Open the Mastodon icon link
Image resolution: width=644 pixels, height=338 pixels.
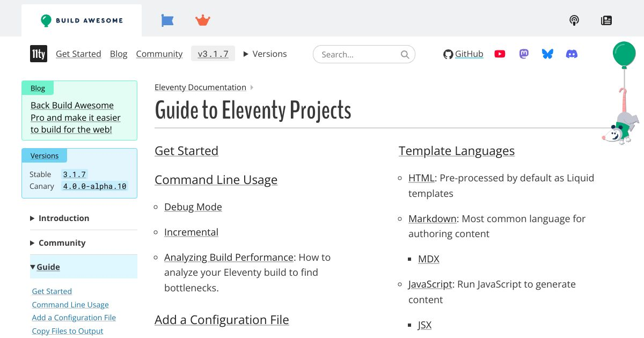pyautogui.click(x=524, y=54)
